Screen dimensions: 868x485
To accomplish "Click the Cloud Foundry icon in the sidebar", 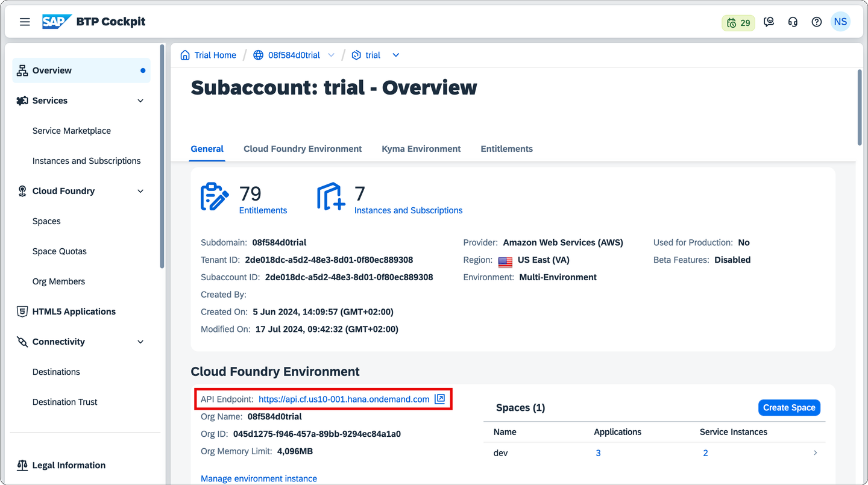I will point(22,191).
